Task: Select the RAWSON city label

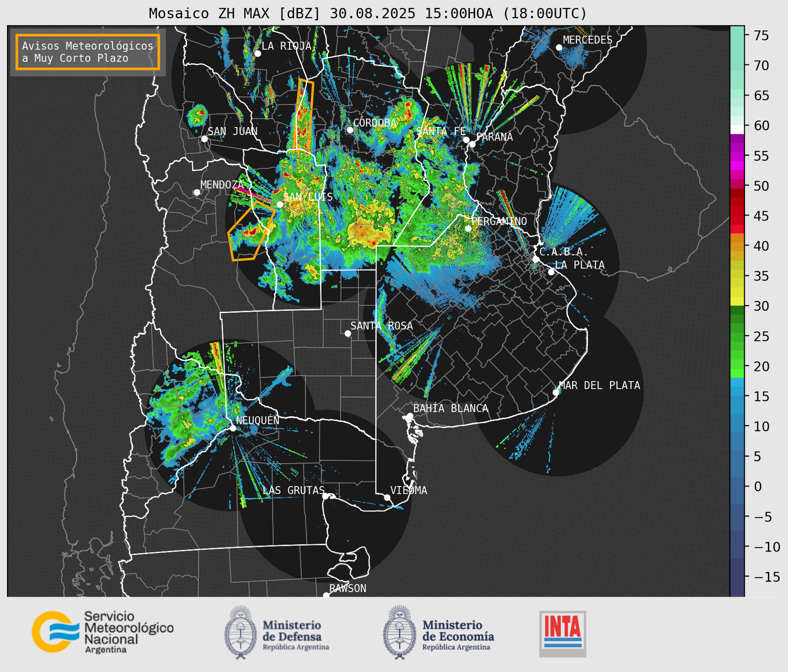Action: pyautogui.click(x=348, y=588)
